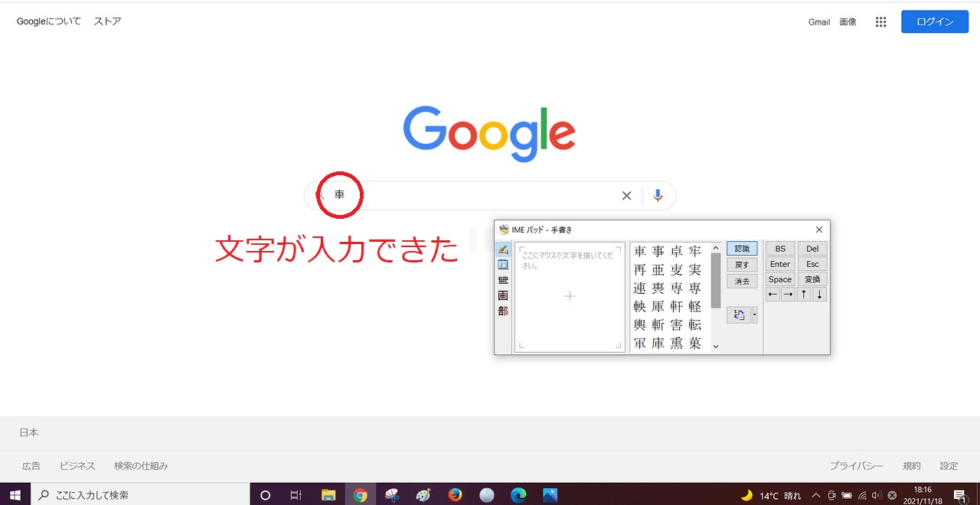Select candidate kanji 連
Image resolution: width=980 pixels, height=505 pixels.
coord(640,288)
